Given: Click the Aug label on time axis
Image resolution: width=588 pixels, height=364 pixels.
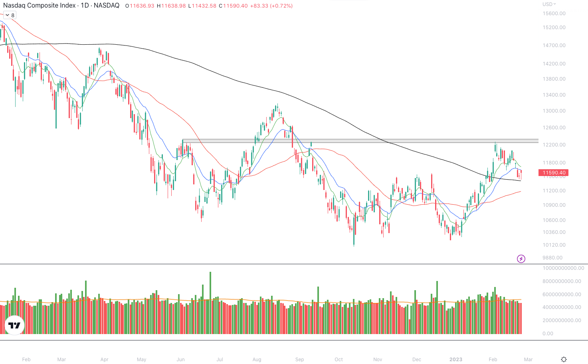Looking at the screenshot, I should point(257,360).
